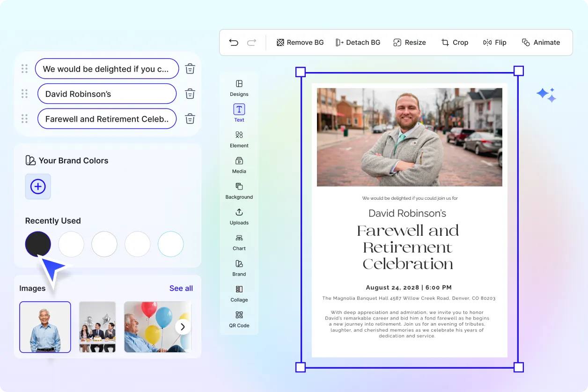Click the next images arrow
588x392 pixels.
point(183,327)
